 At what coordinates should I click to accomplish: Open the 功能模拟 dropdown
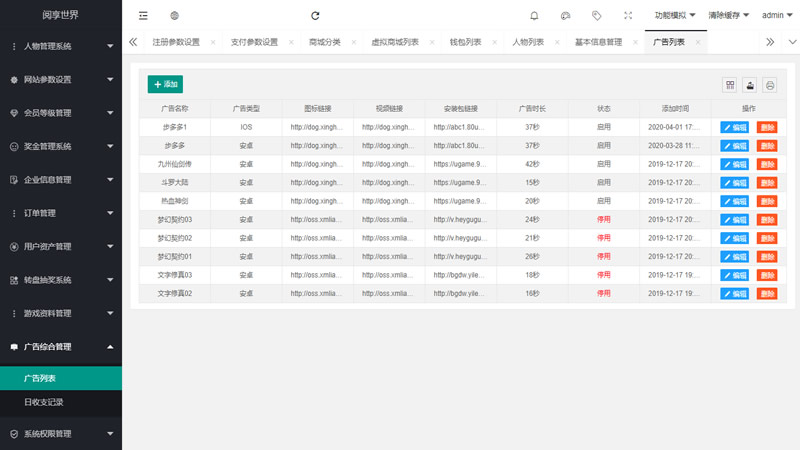[x=675, y=16]
